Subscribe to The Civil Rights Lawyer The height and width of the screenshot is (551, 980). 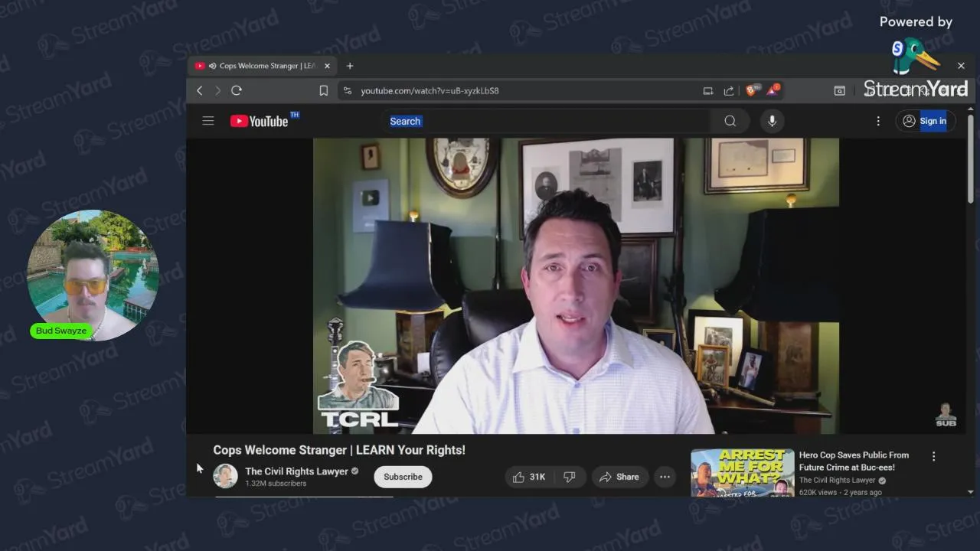[x=403, y=477]
